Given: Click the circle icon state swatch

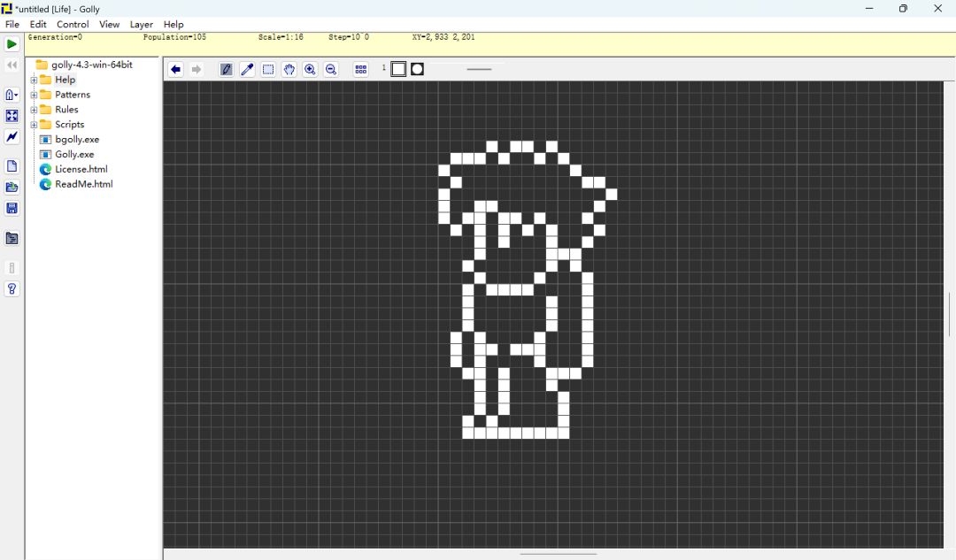Looking at the screenshot, I should [417, 69].
